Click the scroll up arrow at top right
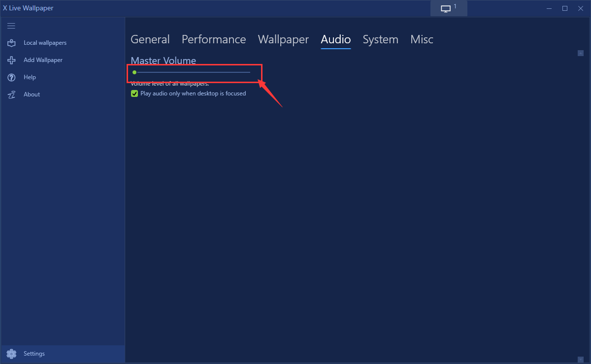The image size is (591, 364). pyautogui.click(x=581, y=53)
